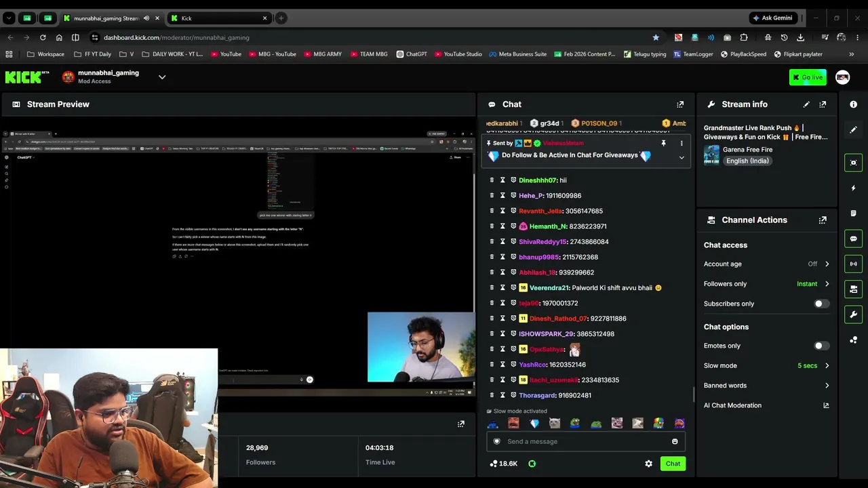This screenshot has height=488, width=868.
Task: Delete the message from Dineshhh07
Action: pos(492,180)
